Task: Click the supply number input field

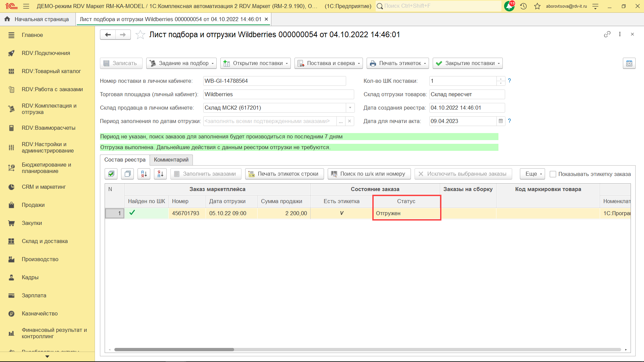Action: 274,81
